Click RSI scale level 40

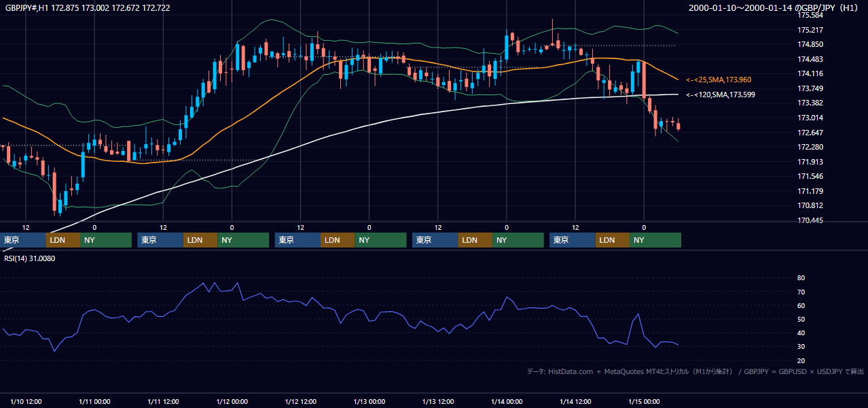pos(801,333)
